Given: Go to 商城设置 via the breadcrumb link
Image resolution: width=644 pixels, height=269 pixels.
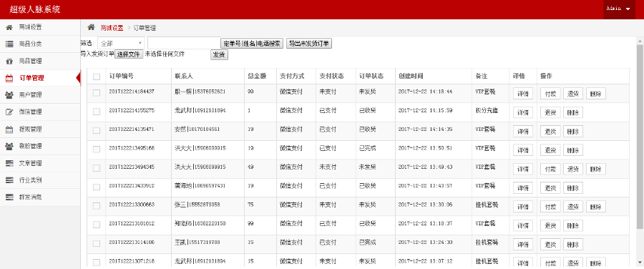Looking at the screenshot, I should pyautogui.click(x=112, y=28).
